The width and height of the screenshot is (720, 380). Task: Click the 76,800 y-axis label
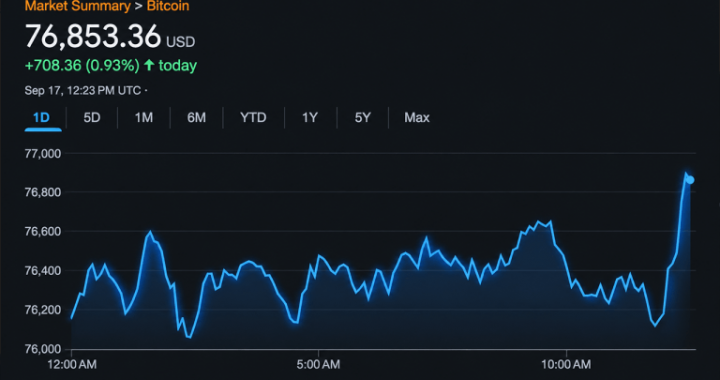42,192
